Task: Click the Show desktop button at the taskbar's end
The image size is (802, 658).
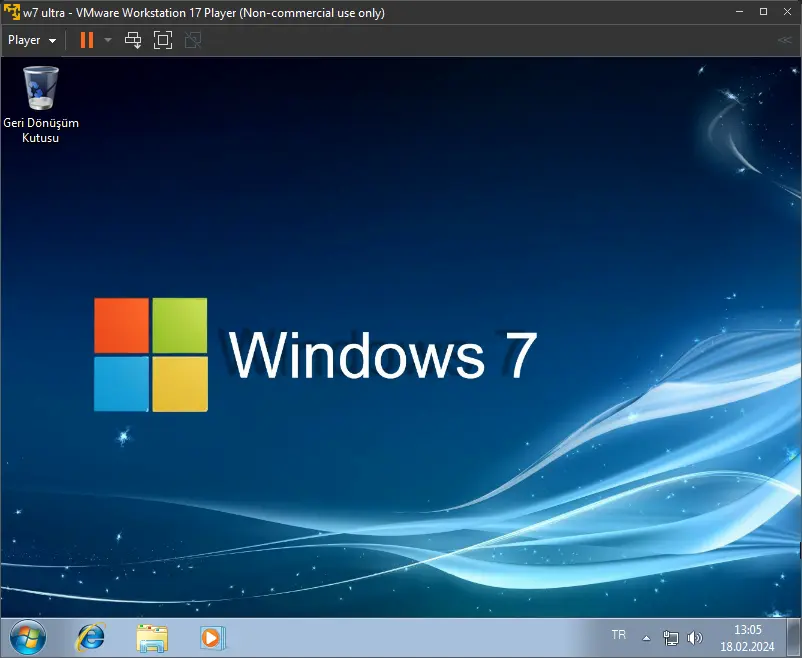Action: click(794, 638)
